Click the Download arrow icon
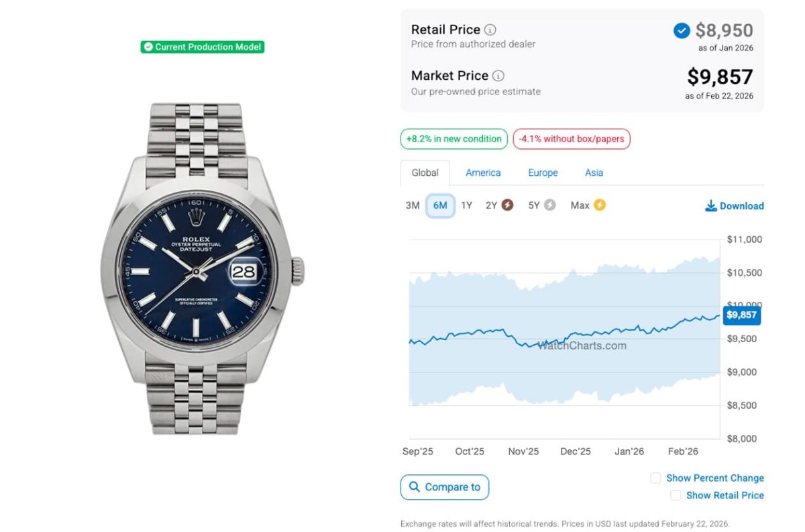805x532 pixels. click(711, 206)
